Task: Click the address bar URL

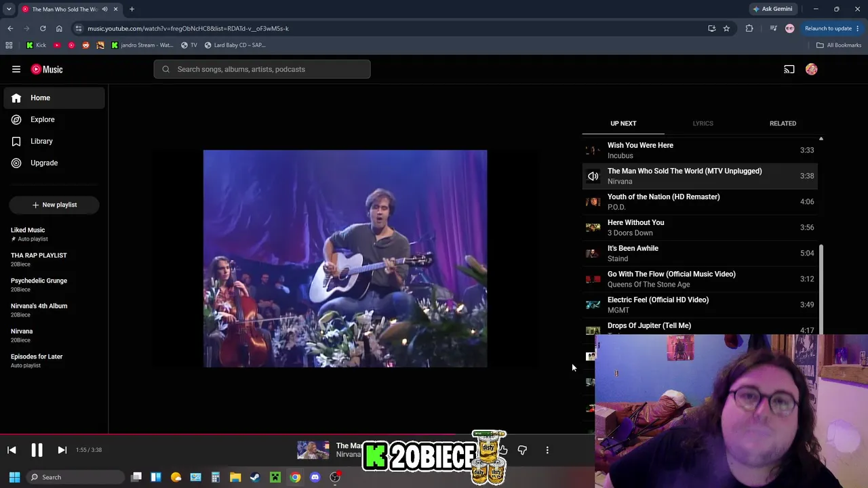Action: pos(188,28)
